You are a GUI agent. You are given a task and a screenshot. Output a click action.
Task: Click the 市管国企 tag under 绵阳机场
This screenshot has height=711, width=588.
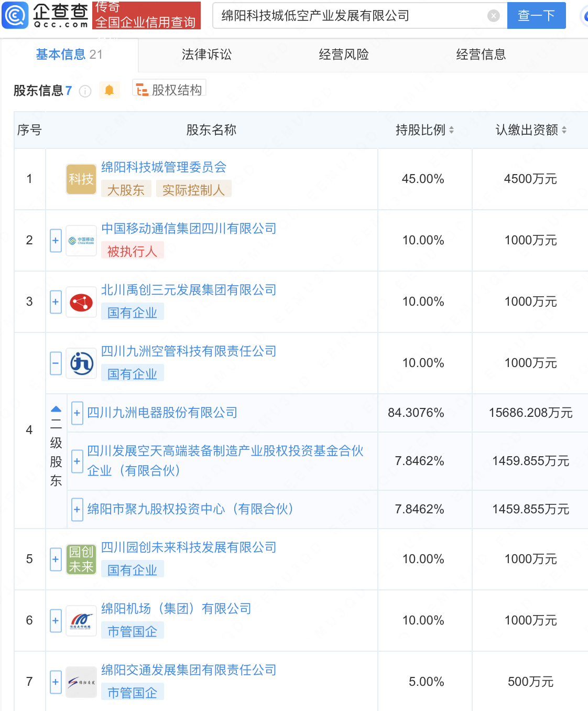(x=132, y=631)
